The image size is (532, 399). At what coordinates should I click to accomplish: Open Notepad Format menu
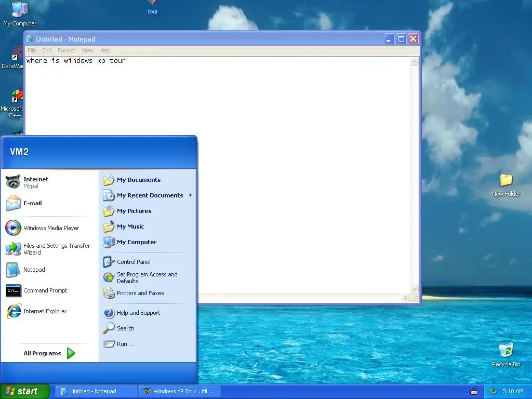tap(66, 50)
